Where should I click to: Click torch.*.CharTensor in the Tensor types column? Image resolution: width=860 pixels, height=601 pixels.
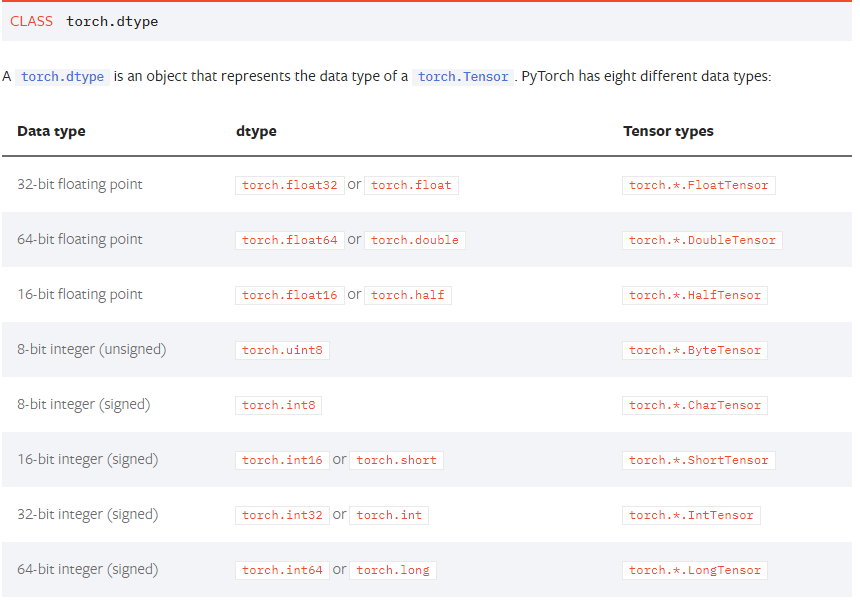[695, 404]
